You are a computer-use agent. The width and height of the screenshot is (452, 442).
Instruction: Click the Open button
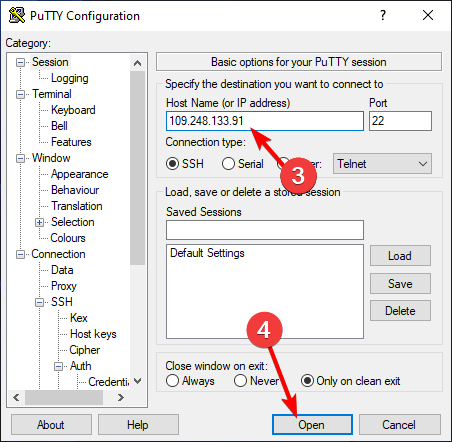(x=312, y=425)
